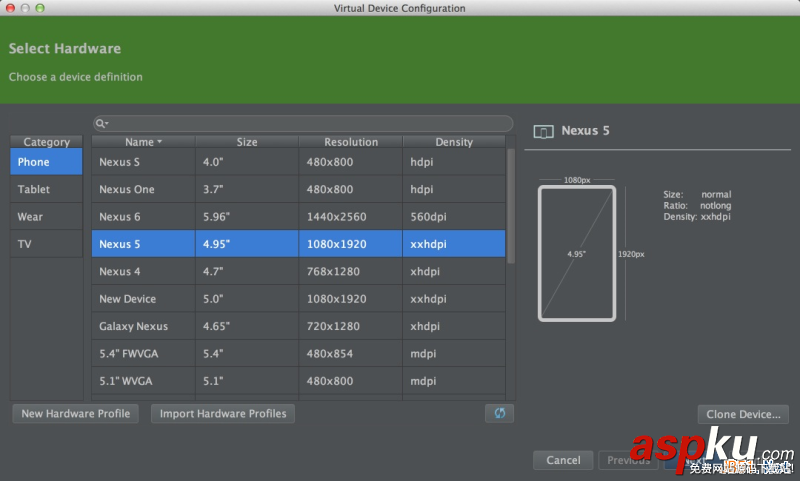The height and width of the screenshot is (481, 800).
Task: Click the Cancel button
Action: tap(563, 460)
